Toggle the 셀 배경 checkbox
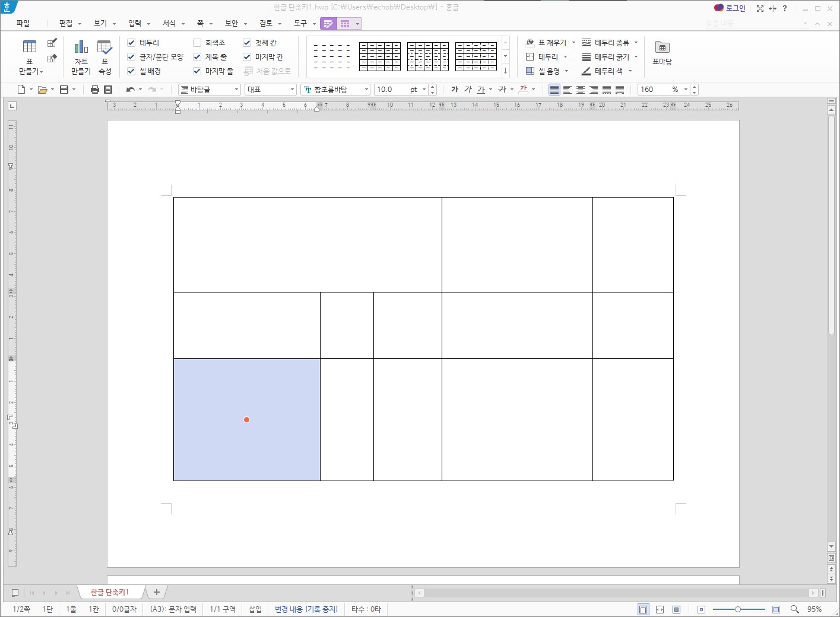Screen dimensions: 840x617 point(132,71)
